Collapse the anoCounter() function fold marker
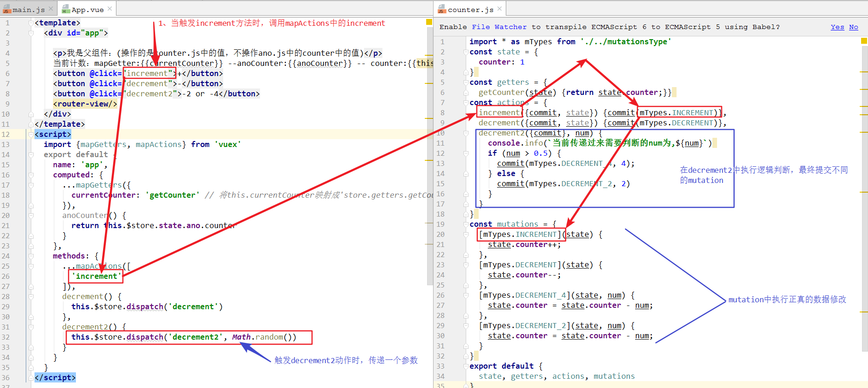Viewport: 868px width, 388px height. 31,215
